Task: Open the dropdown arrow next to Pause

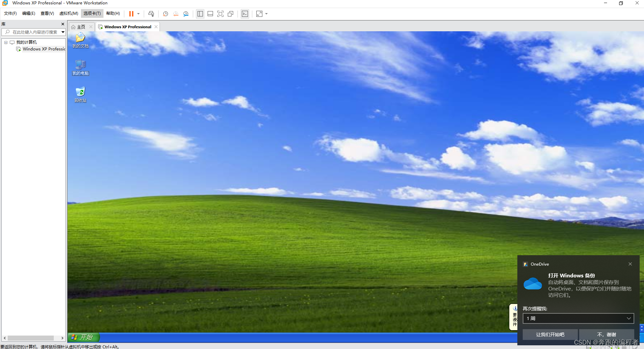Action: (x=138, y=14)
